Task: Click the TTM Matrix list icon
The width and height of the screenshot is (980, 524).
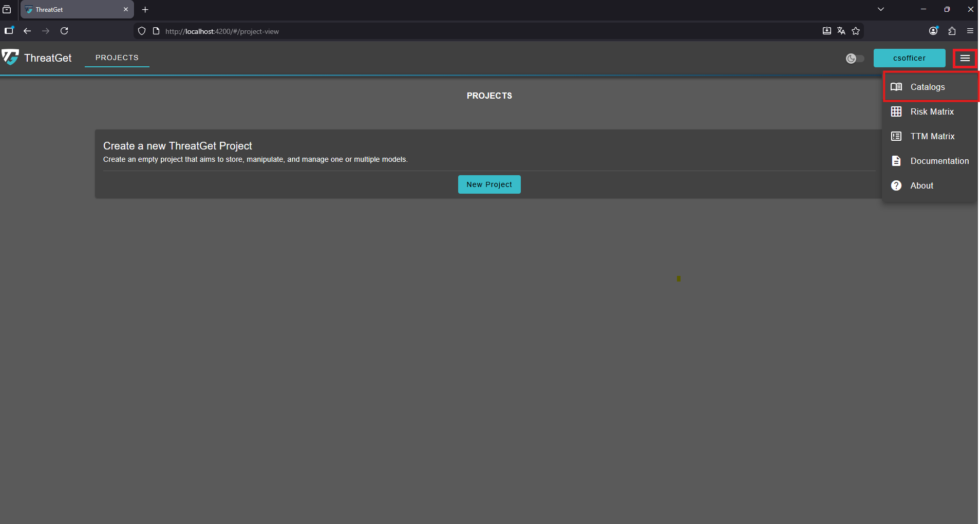Action: pyautogui.click(x=896, y=136)
